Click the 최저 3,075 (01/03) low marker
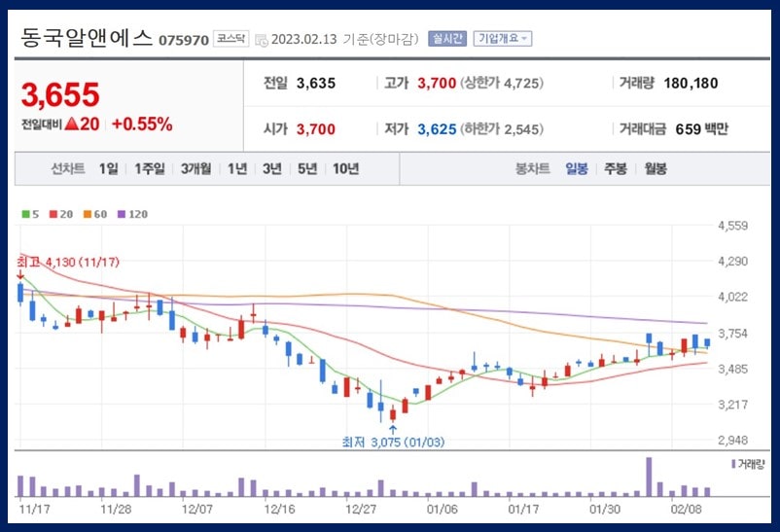The width and height of the screenshot is (780, 532). point(393,442)
